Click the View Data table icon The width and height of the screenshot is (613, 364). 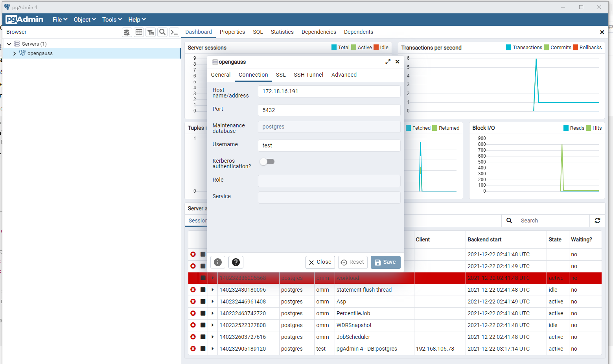tap(139, 32)
